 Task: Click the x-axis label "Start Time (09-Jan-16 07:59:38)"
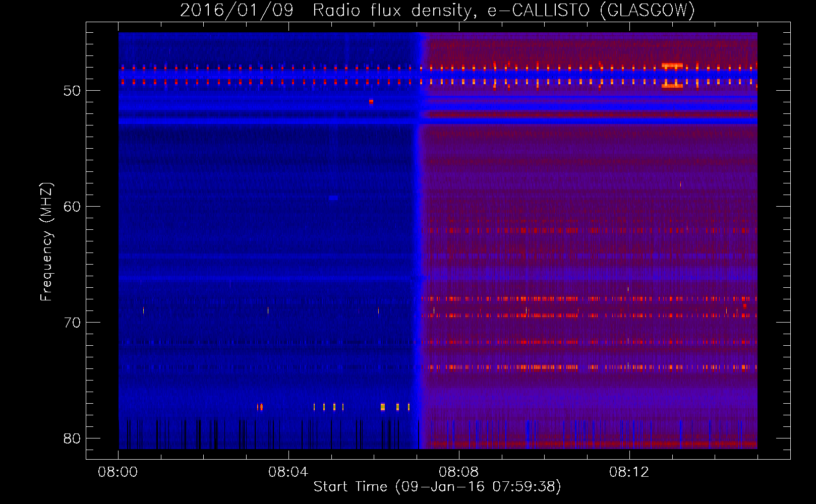pyautogui.click(x=437, y=487)
